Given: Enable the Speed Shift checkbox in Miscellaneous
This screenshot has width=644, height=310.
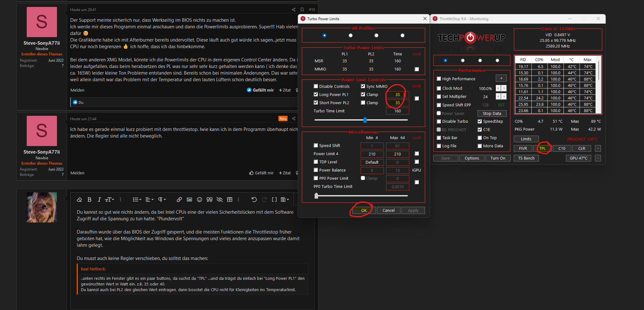Looking at the screenshot, I should click(316, 145).
